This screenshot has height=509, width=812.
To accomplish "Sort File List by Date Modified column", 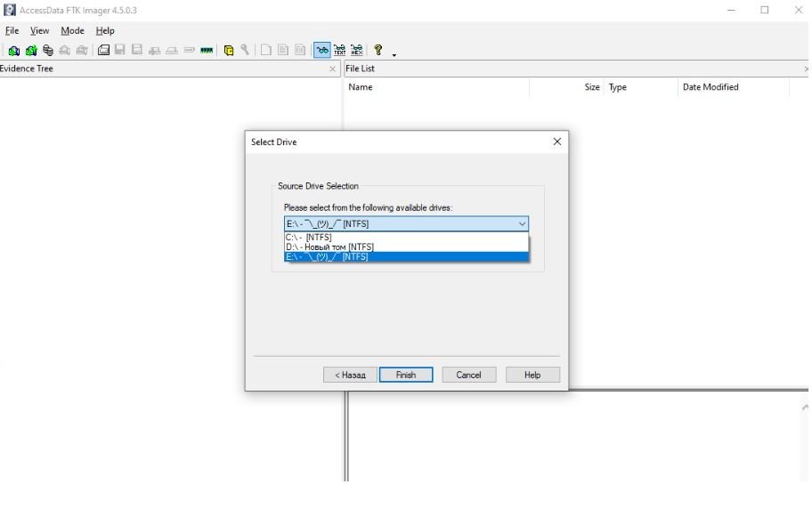I will pos(734,87).
